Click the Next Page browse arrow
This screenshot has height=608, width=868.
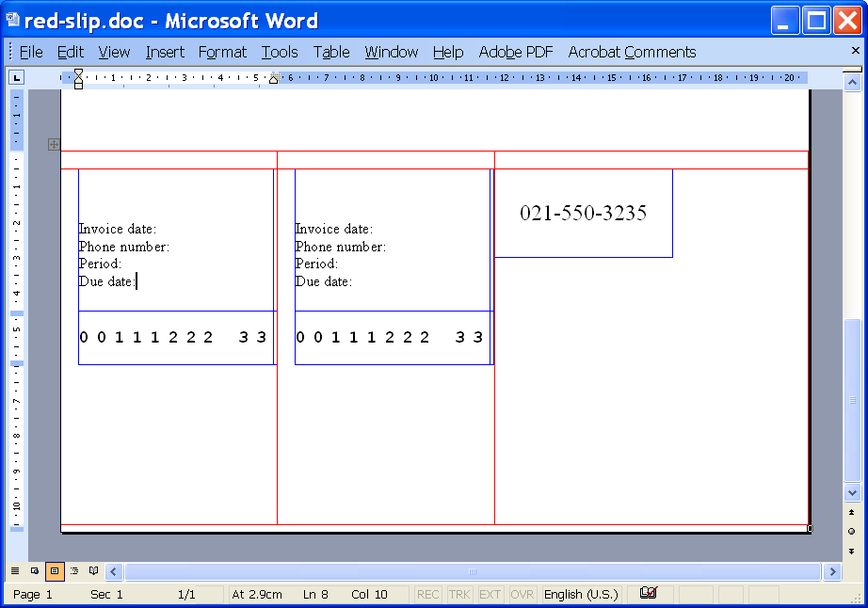click(851, 551)
